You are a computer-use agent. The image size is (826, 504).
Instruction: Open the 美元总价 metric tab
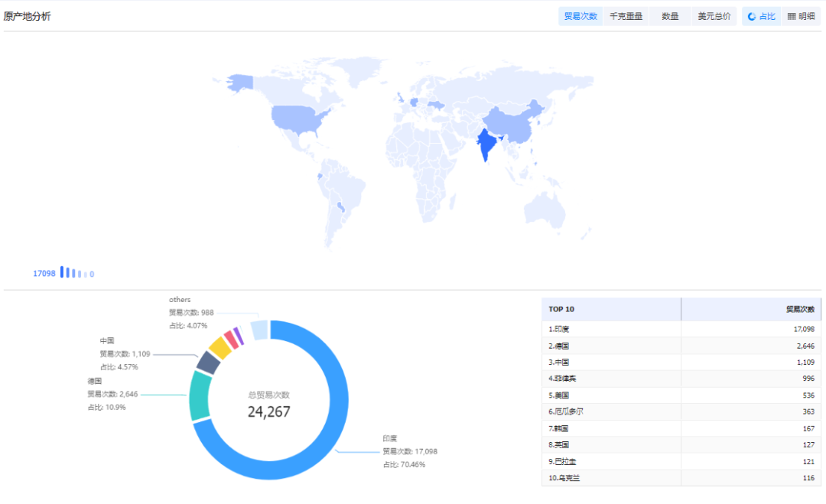point(714,16)
